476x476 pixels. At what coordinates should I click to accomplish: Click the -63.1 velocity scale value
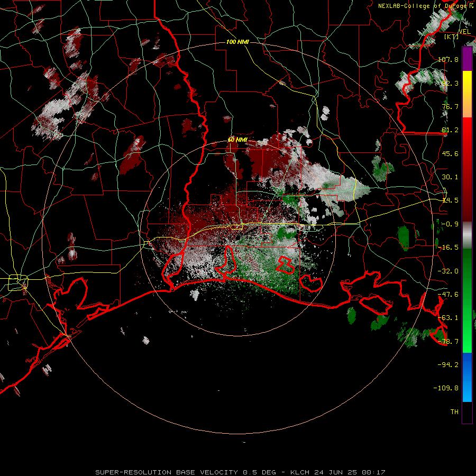pos(448,317)
